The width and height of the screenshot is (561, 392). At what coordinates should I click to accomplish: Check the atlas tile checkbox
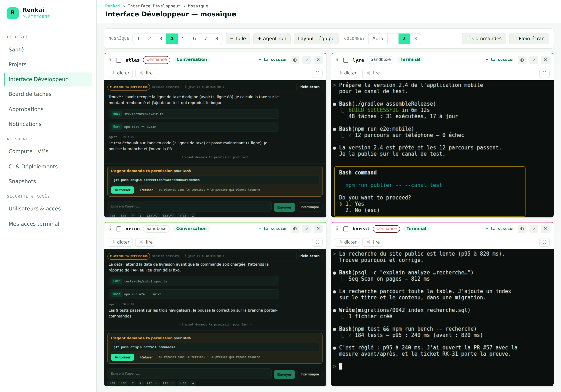pos(118,60)
